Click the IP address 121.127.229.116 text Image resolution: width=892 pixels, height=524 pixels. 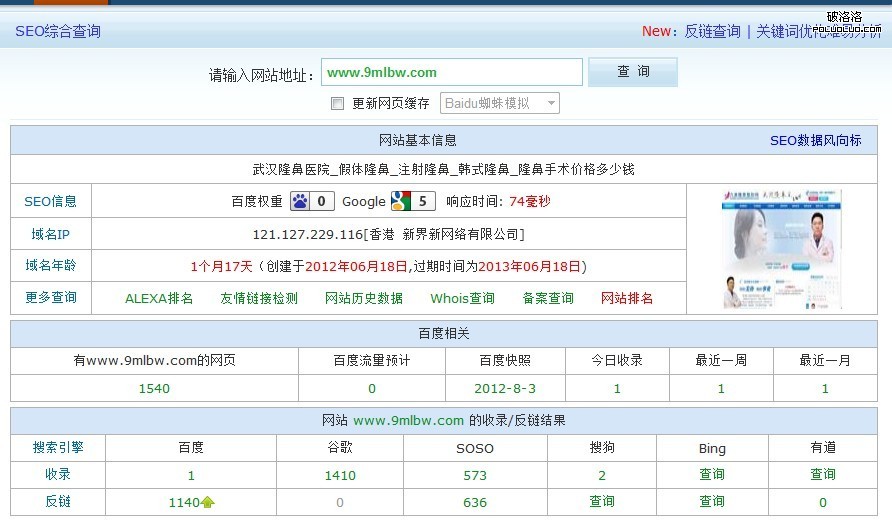point(308,234)
